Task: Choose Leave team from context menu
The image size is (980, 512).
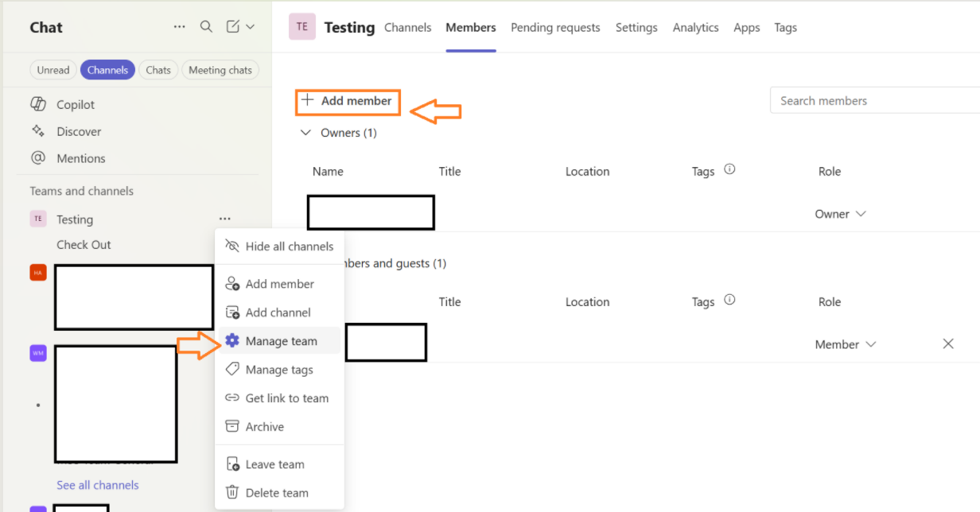Action: click(279, 464)
